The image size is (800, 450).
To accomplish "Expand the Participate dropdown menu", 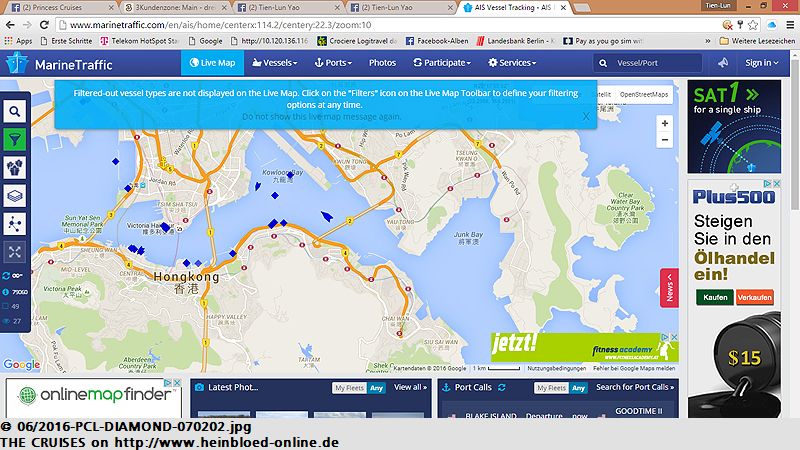I will coord(442,63).
